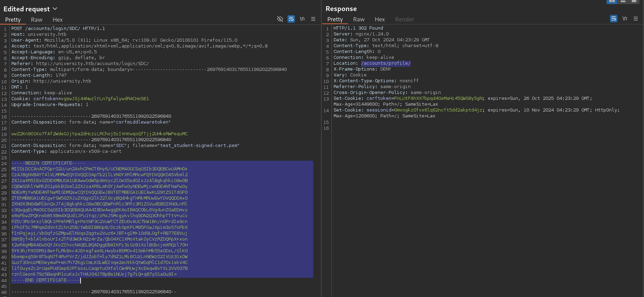Toggle show newline \n icon in request panel
The height and width of the screenshot is (297, 644).
pyautogui.click(x=302, y=19)
